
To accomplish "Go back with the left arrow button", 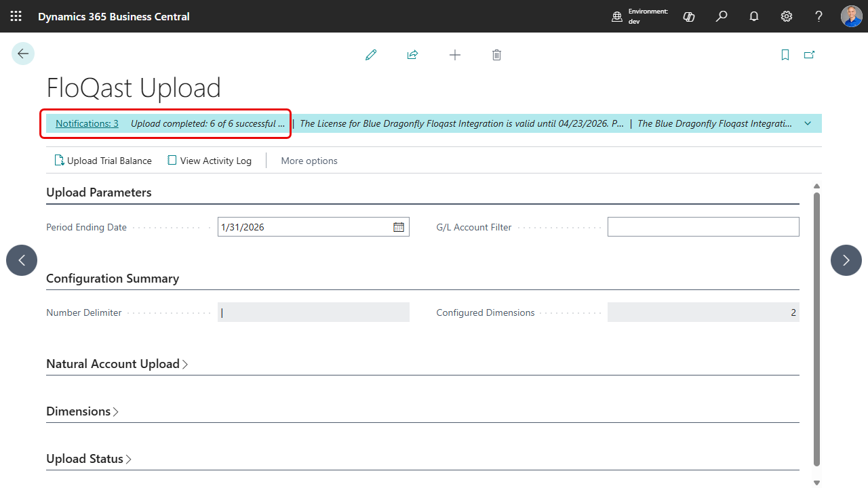I will (x=23, y=54).
